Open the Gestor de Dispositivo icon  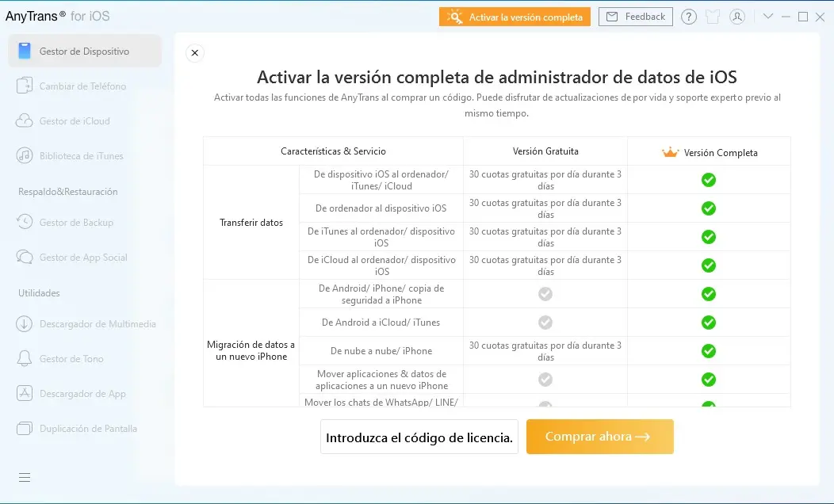click(25, 51)
